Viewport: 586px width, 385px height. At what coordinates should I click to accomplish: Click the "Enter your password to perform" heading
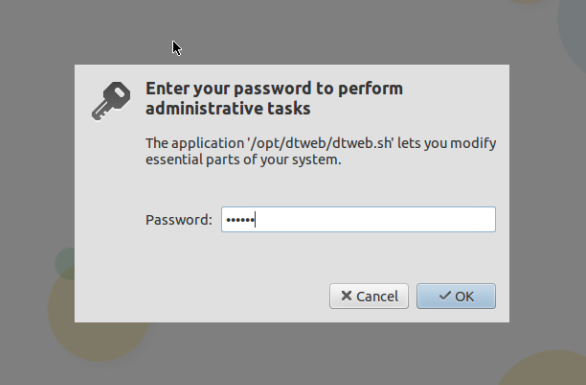[x=274, y=89]
